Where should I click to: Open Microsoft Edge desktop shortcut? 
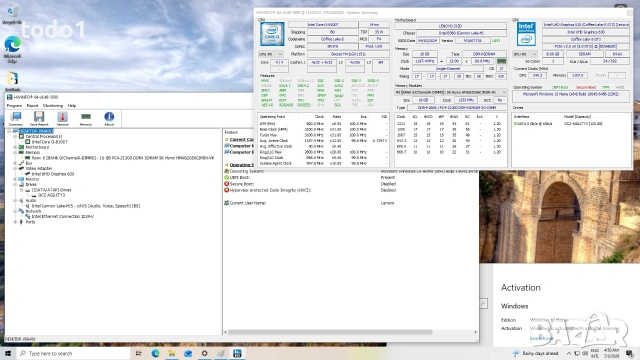tap(12, 49)
